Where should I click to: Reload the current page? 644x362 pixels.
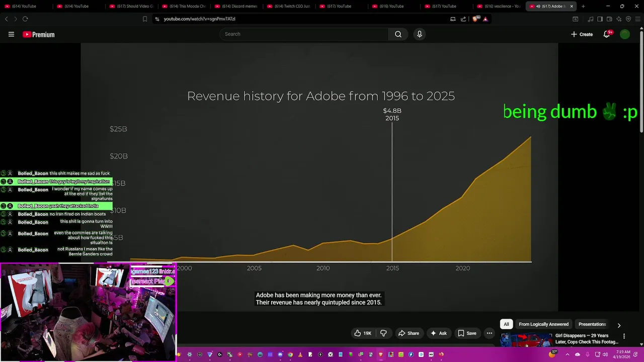tap(25, 19)
